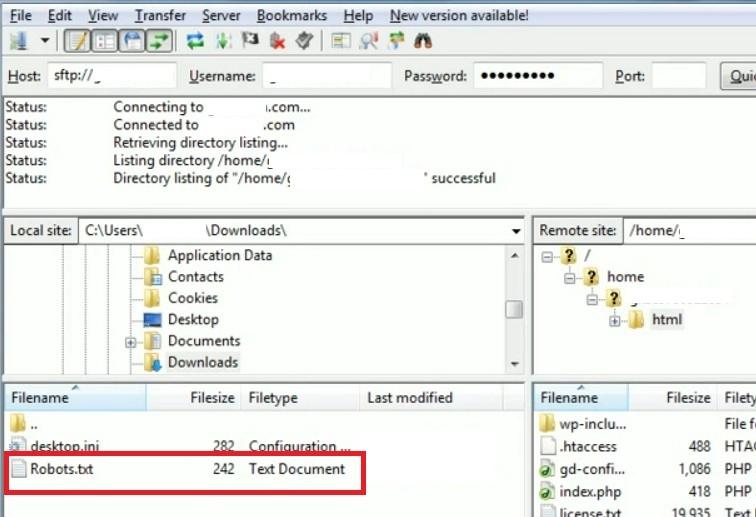Refresh the file and folder lists
Screen dimensions: 756x517
pos(195,41)
